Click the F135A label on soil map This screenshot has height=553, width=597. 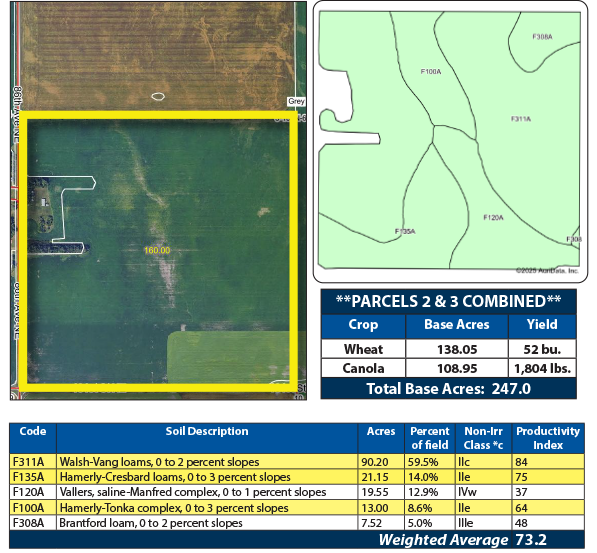click(405, 231)
